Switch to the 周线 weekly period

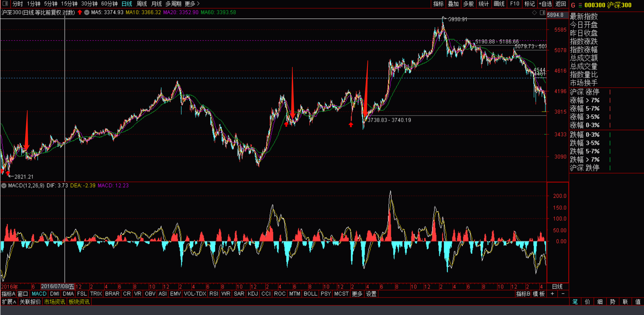click(x=141, y=3)
